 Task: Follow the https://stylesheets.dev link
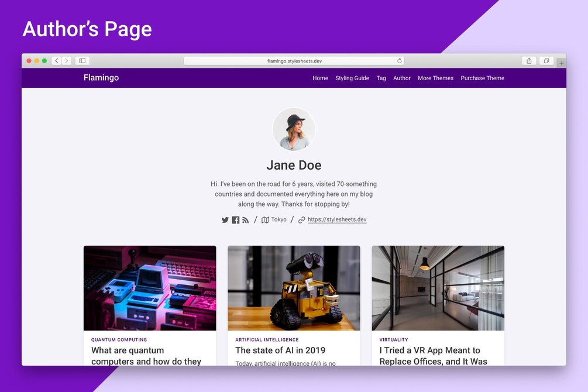(337, 220)
